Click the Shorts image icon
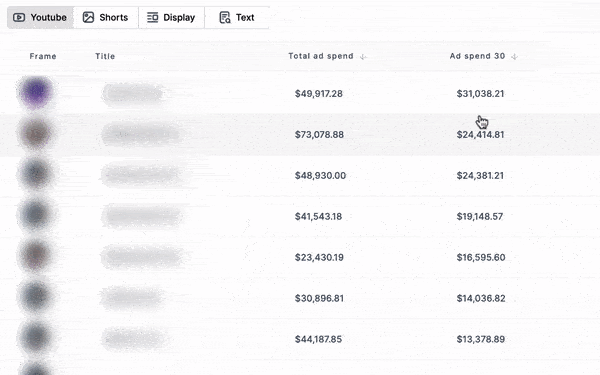600x375 pixels. 88,18
